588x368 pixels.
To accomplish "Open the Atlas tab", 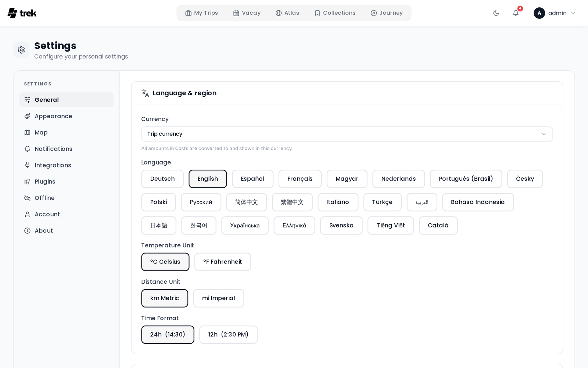I will (x=287, y=13).
